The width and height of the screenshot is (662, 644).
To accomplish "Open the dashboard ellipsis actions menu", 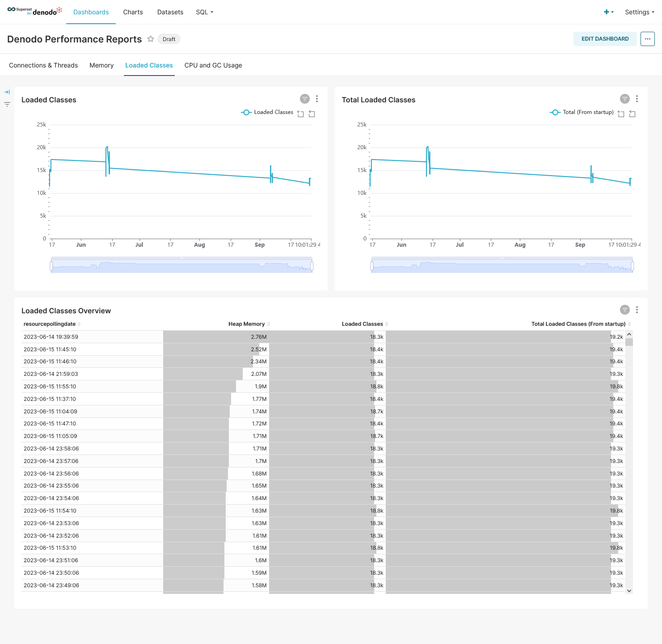I will [648, 39].
